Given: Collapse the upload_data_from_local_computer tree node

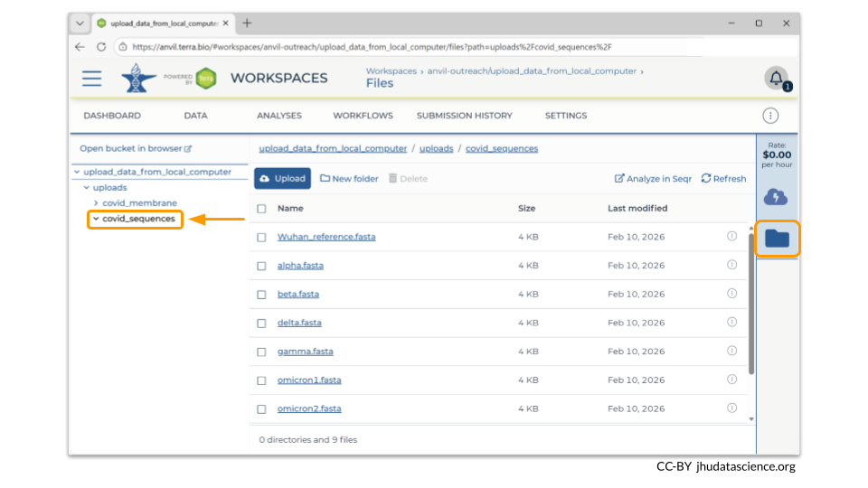Looking at the screenshot, I should coord(77,172).
